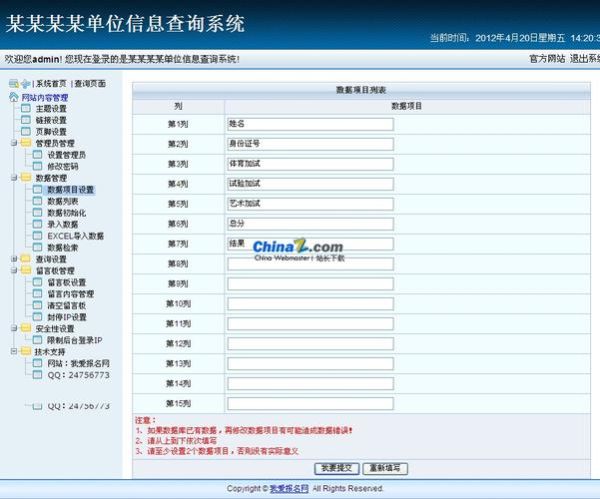Click the 某某某某单位信息查询系统 title banner
The height and width of the screenshot is (499, 600).
point(125,24)
